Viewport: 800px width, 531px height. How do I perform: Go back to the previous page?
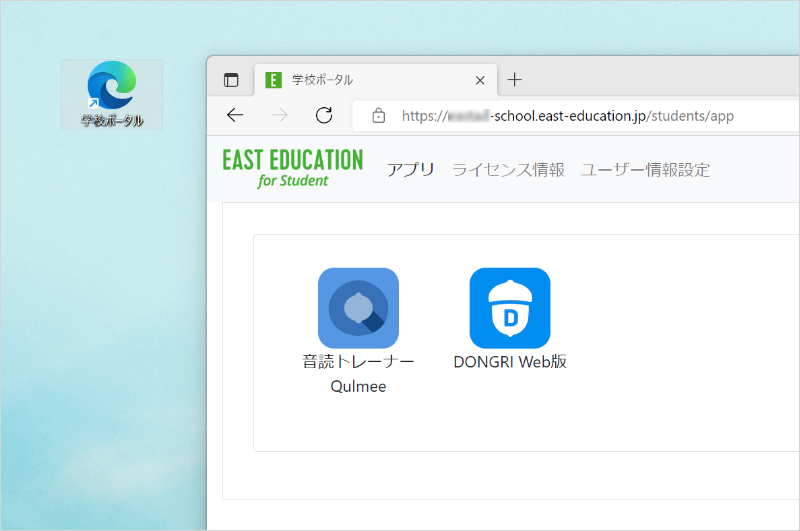point(235,115)
